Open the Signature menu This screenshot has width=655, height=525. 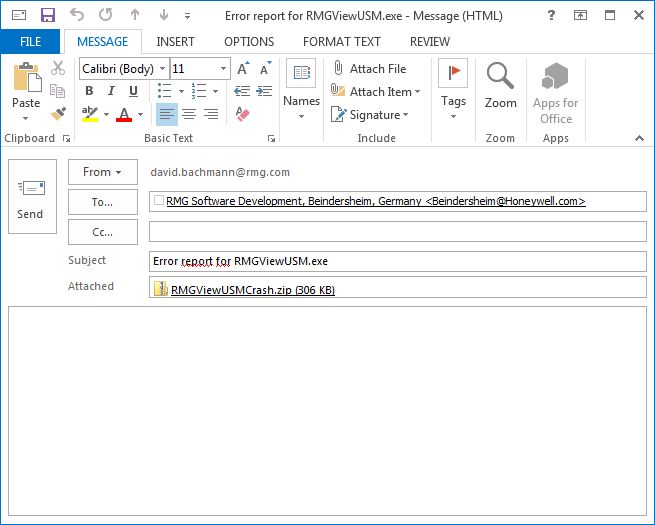click(x=370, y=114)
